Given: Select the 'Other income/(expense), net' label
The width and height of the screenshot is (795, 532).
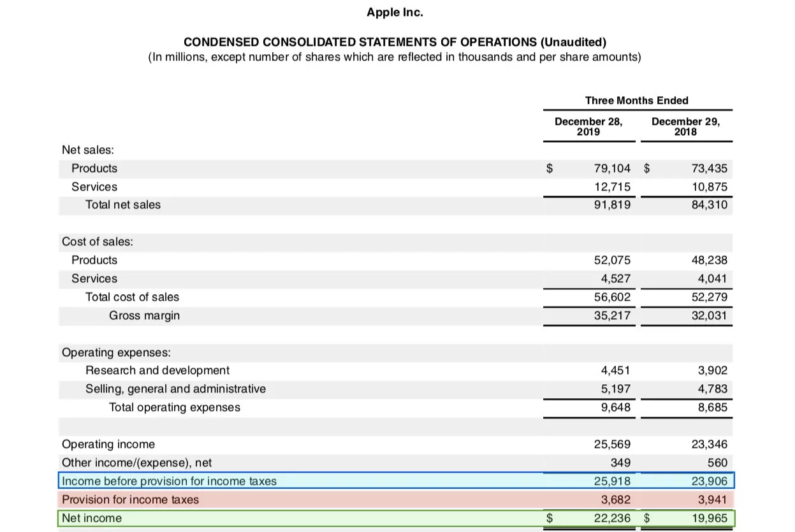Looking at the screenshot, I should [x=137, y=463].
